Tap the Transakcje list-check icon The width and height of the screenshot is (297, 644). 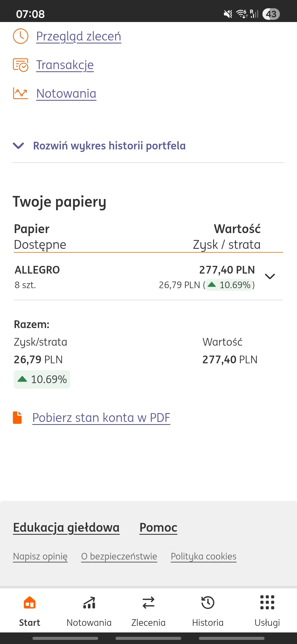[21, 65]
